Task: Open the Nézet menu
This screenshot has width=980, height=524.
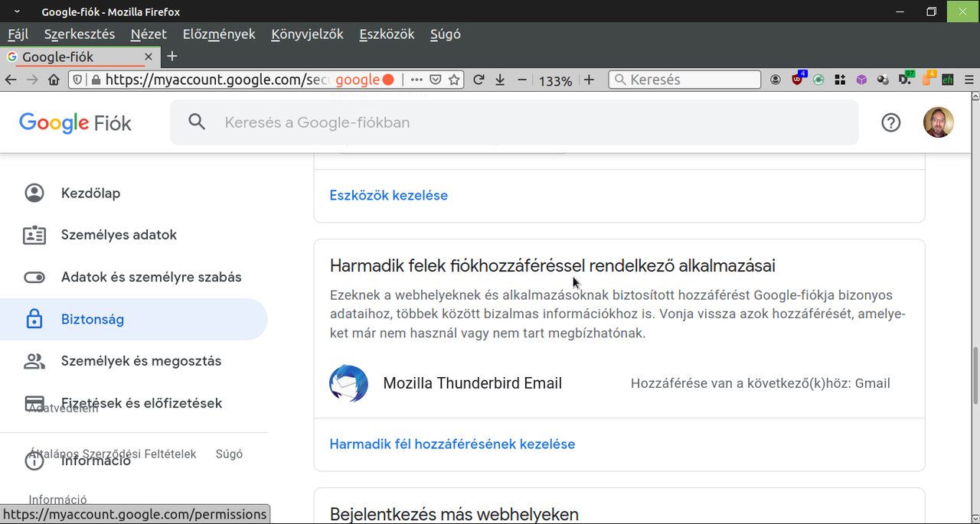Action: point(149,34)
